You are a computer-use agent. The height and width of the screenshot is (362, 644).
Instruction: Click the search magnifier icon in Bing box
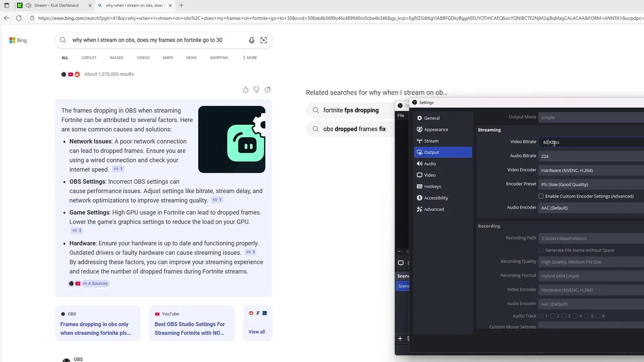(x=63, y=40)
